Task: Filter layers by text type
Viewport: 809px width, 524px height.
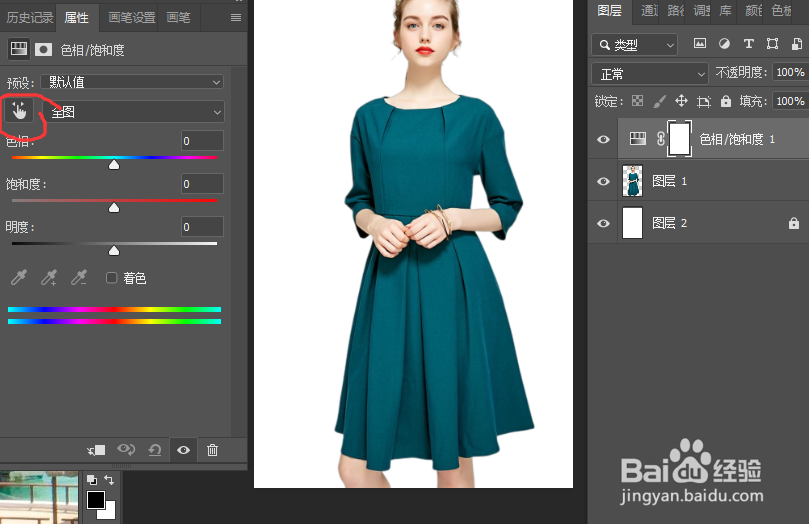Action: coord(749,44)
